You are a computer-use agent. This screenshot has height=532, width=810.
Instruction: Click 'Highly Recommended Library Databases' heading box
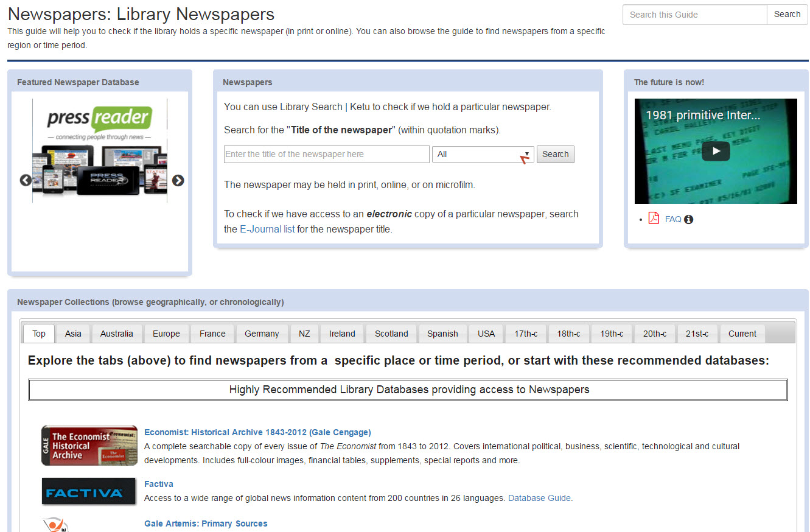[408, 390]
